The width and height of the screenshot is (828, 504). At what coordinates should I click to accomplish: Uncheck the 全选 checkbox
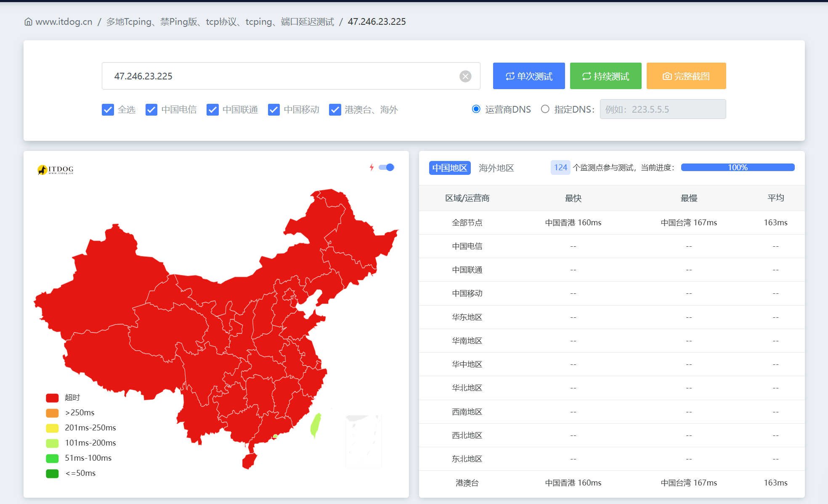click(x=108, y=110)
